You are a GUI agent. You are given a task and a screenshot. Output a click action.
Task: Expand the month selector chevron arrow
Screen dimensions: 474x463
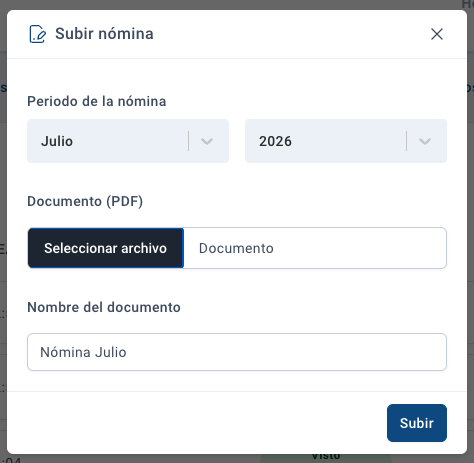click(x=207, y=141)
